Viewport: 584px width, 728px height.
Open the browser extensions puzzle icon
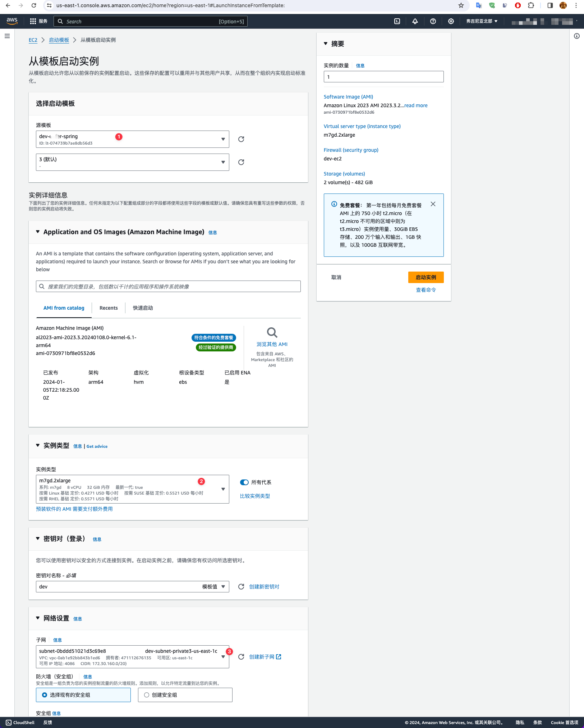point(531,5)
